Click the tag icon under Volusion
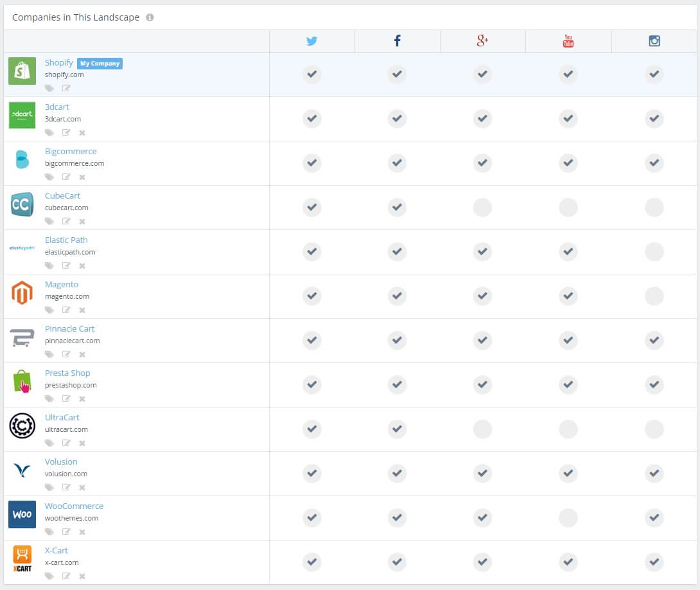 (x=49, y=487)
